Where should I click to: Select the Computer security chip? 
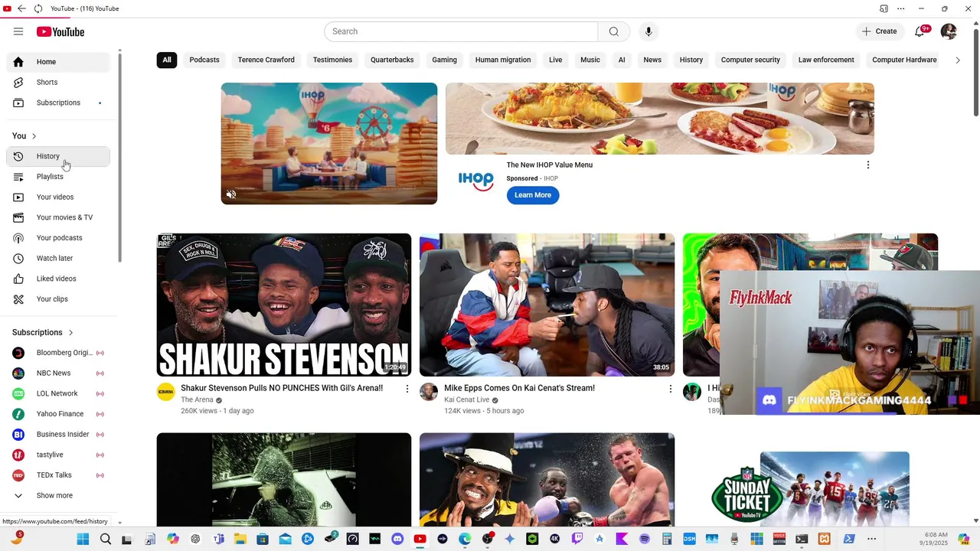(x=750, y=60)
